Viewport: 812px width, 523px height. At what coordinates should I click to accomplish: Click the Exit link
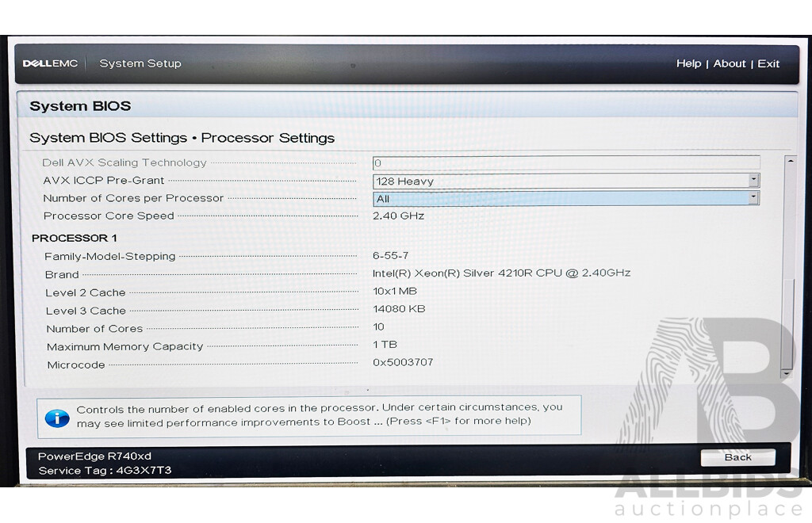click(x=768, y=63)
